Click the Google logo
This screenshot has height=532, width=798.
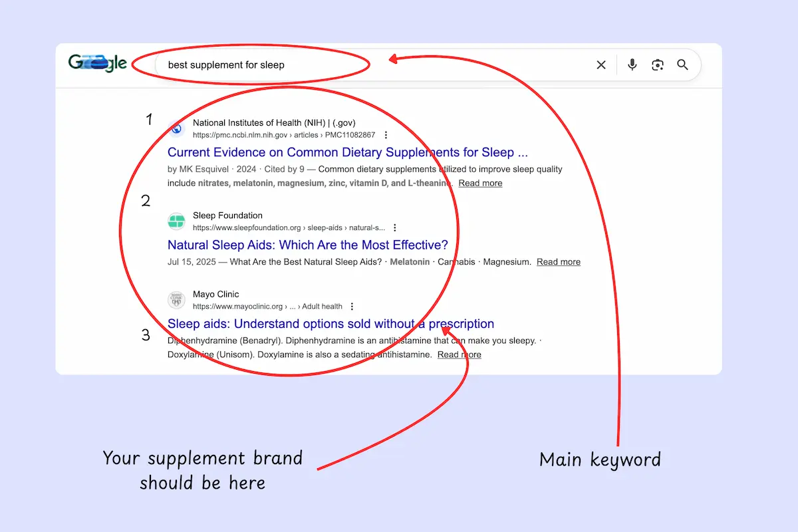coord(97,64)
